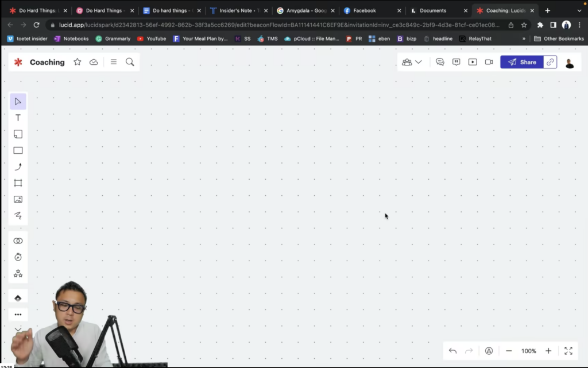
Task: Open the 100% zoom level menu
Action: (x=529, y=351)
